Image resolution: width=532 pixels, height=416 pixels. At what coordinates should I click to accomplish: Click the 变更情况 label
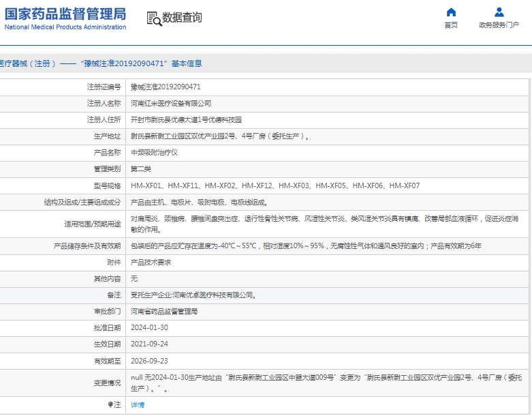(x=107, y=383)
